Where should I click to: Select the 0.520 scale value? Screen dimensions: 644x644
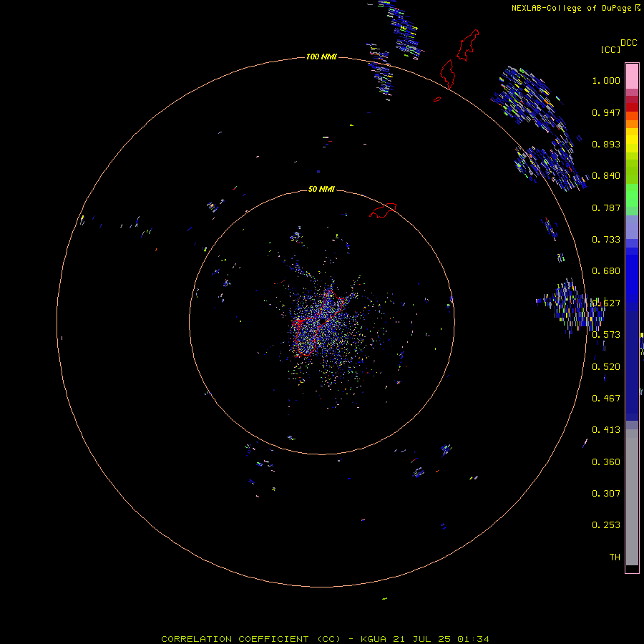pyautogui.click(x=606, y=367)
